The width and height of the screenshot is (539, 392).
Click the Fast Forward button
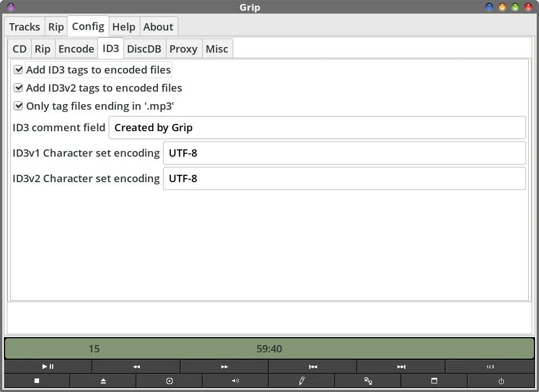224,367
